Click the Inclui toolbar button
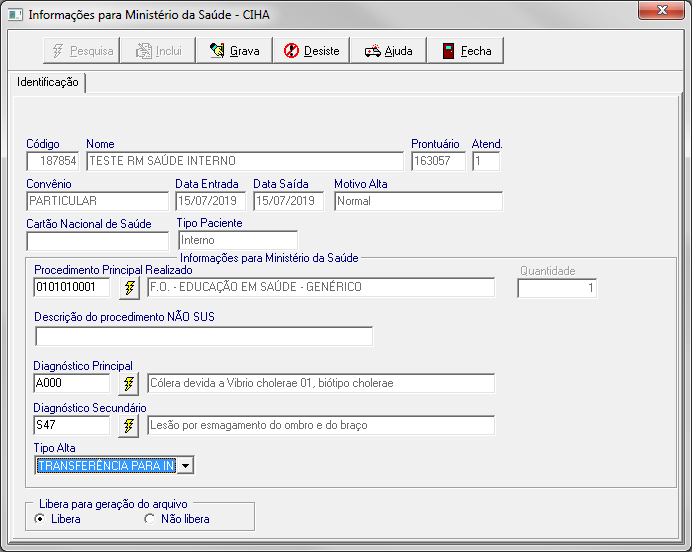692x552 pixels. (x=158, y=51)
